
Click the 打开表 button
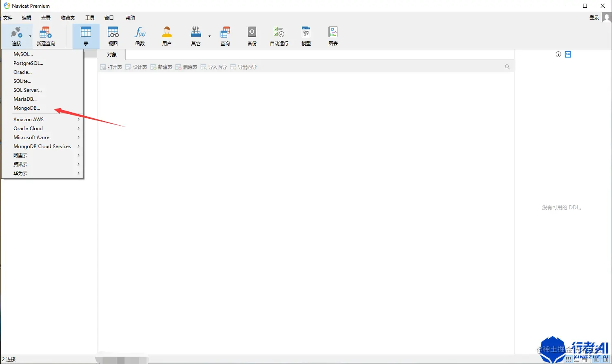pyautogui.click(x=111, y=67)
